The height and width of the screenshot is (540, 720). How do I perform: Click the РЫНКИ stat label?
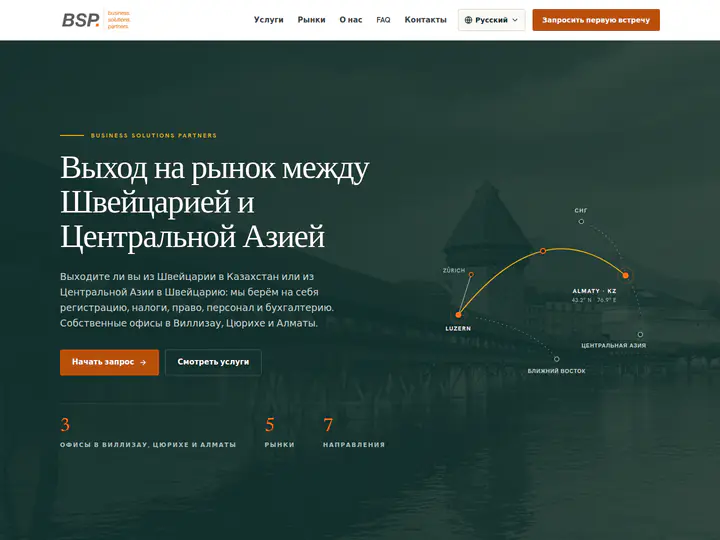280,444
